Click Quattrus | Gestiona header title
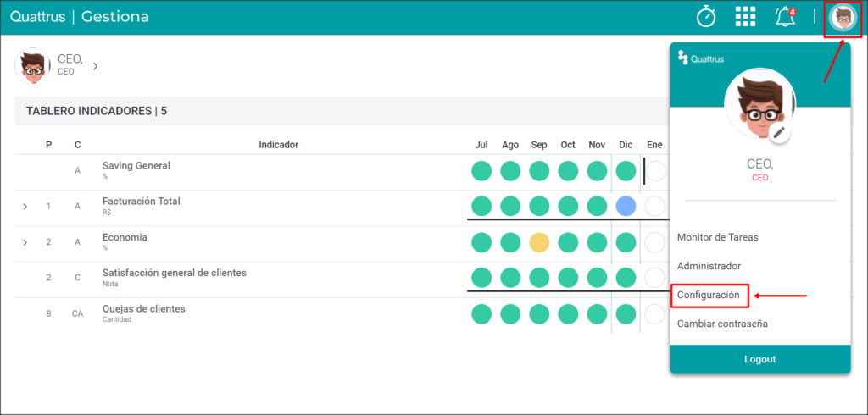The image size is (868, 415). coord(80,17)
